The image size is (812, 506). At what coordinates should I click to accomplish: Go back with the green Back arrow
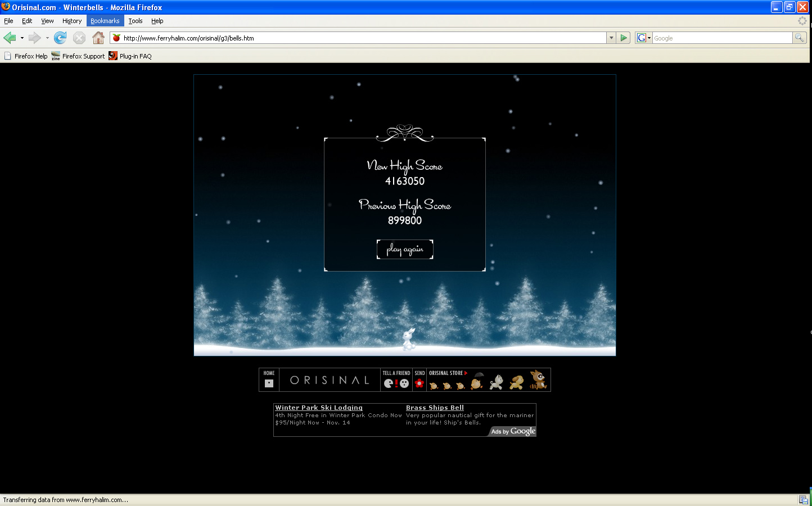10,38
